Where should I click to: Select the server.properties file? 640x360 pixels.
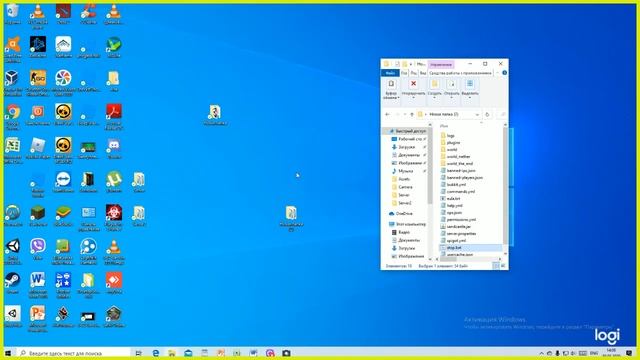[458, 233]
